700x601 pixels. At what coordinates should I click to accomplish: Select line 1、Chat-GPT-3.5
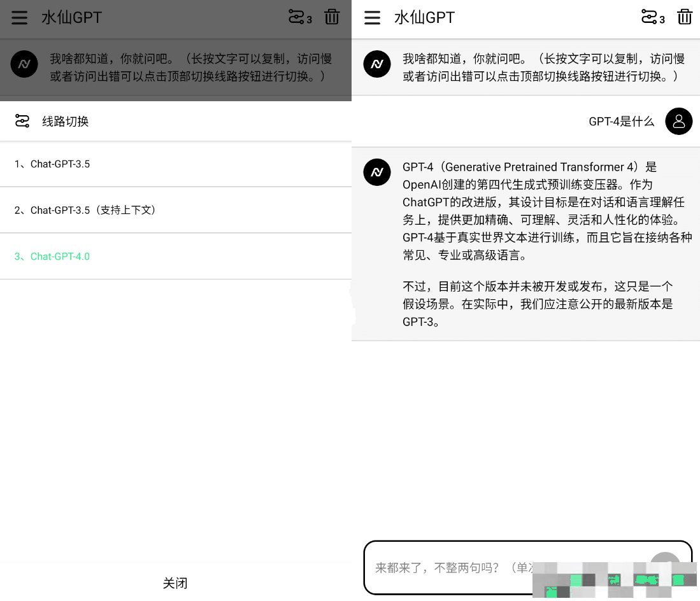(176, 164)
